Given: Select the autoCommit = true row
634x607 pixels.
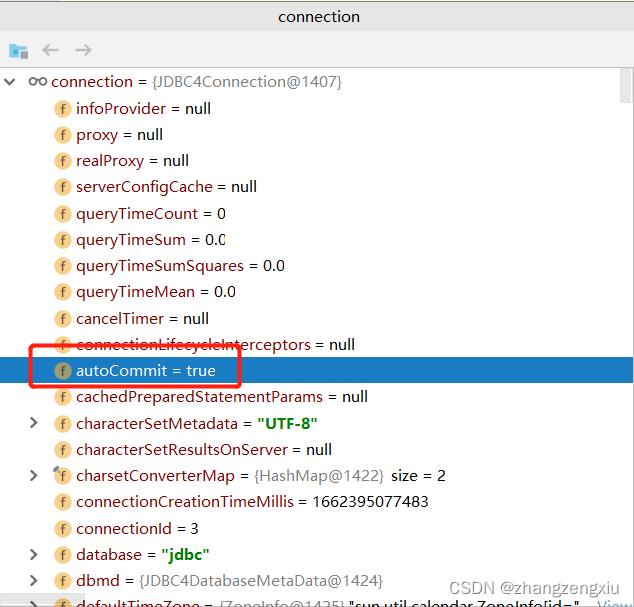Looking at the screenshot, I should [x=316, y=370].
